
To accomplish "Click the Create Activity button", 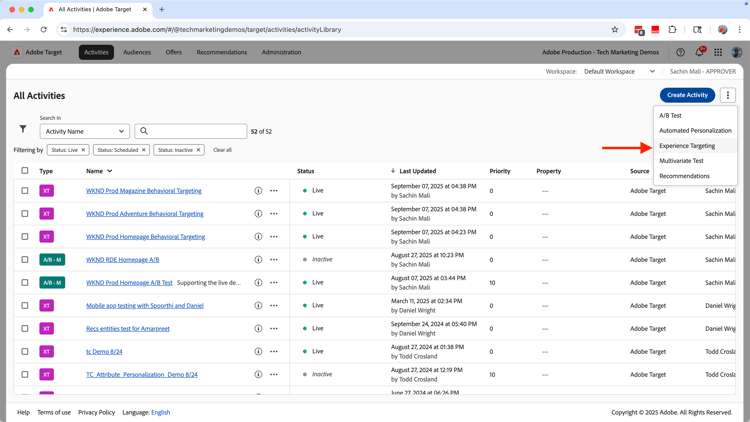I will point(687,95).
